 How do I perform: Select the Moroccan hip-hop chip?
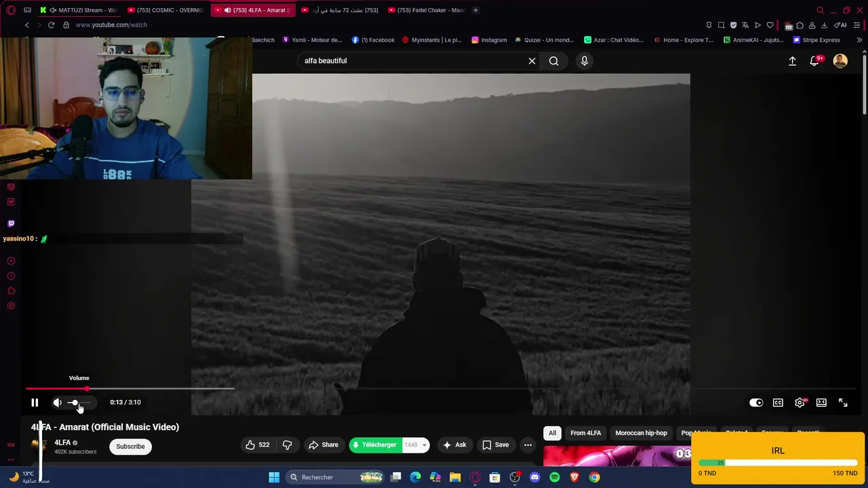[x=641, y=433]
